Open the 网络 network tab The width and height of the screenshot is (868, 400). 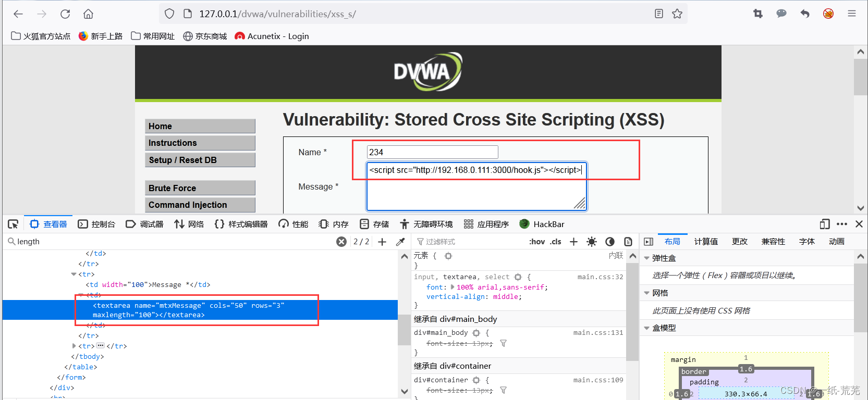click(189, 224)
